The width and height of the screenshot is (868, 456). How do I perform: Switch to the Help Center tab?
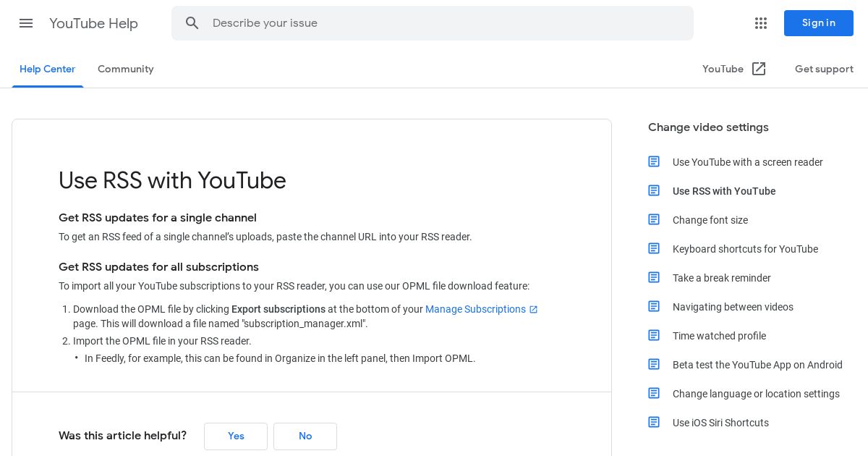[x=48, y=69]
